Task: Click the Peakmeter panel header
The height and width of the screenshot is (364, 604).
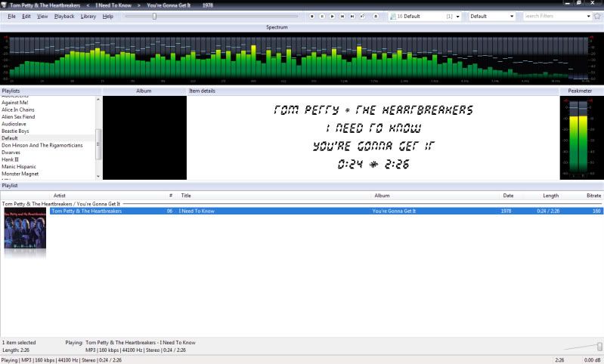Action: (581, 91)
